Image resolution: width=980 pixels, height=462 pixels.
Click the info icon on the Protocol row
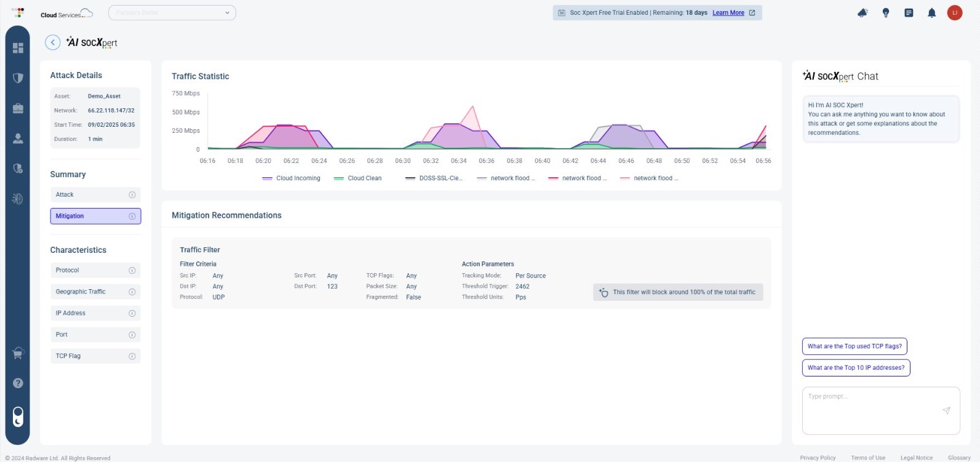click(132, 270)
